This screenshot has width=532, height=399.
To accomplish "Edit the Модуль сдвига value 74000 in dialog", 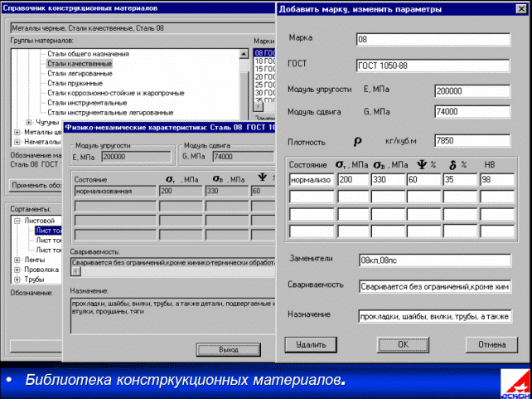I will tap(472, 111).
